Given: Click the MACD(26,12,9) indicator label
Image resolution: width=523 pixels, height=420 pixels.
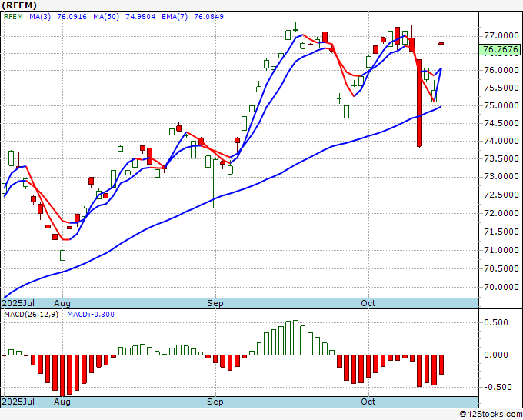Looking at the screenshot, I should (31, 315).
